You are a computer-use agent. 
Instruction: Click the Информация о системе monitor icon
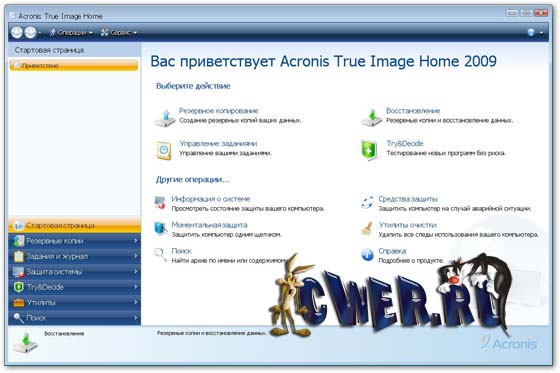(x=160, y=203)
